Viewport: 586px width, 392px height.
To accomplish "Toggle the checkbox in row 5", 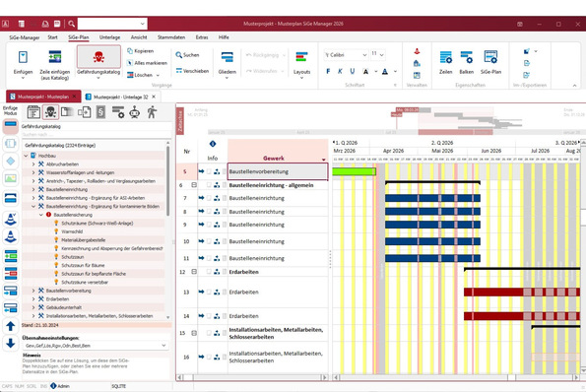I will (x=209, y=171).
